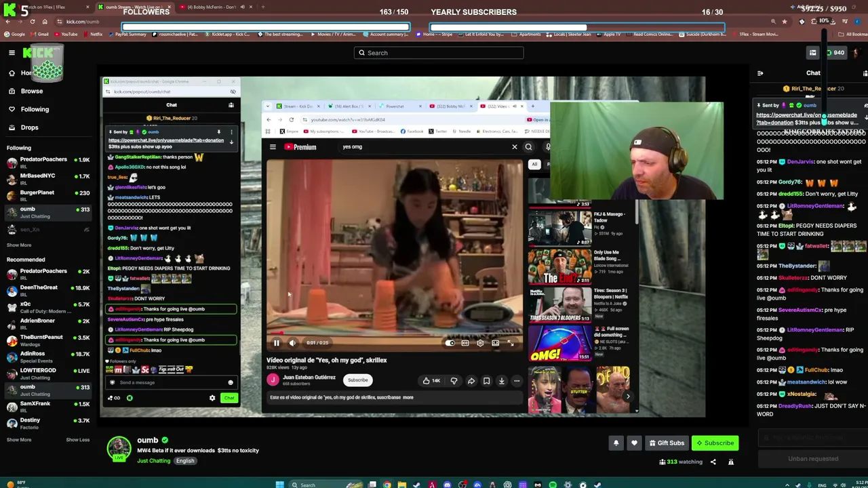This screenshot has width=868, height=488.
Task: Focus the Kick search box
Action: click(438, 53)
